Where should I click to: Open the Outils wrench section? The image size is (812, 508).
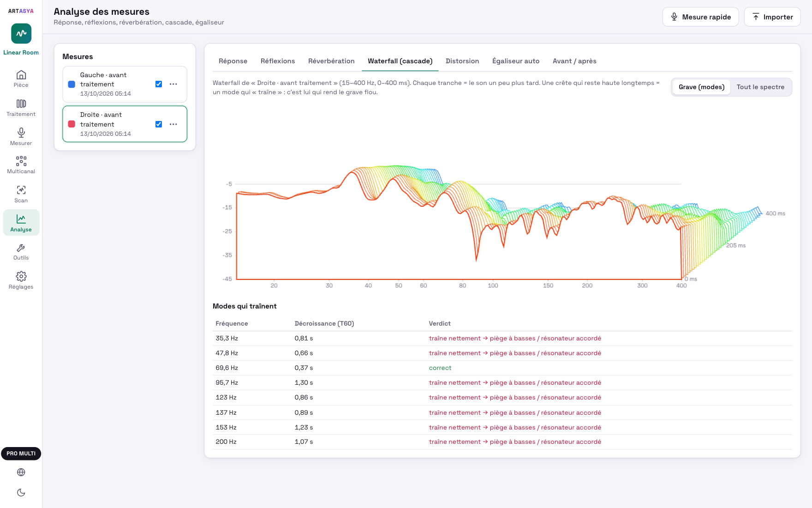pyautogui.click(x=21, y=252)
